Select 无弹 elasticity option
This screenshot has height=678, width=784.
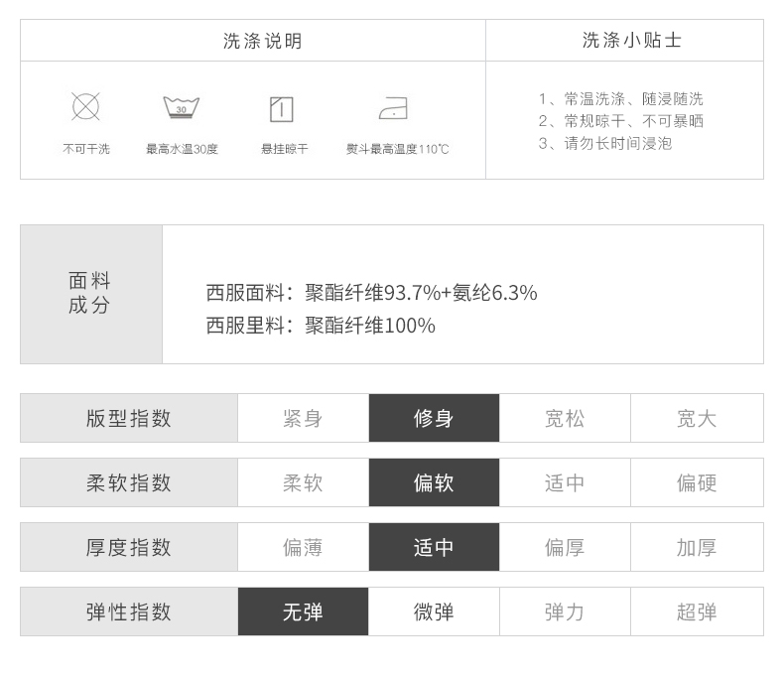[x=303, y=611]
